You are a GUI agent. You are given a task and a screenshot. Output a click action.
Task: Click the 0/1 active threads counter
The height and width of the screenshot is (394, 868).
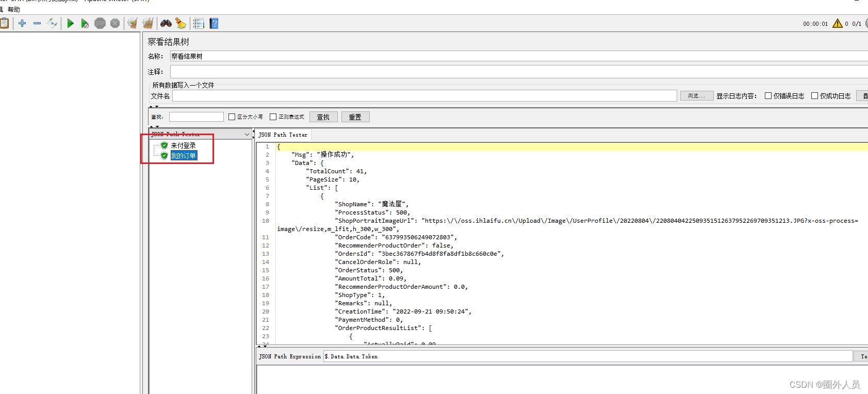(x=857, y=24)
